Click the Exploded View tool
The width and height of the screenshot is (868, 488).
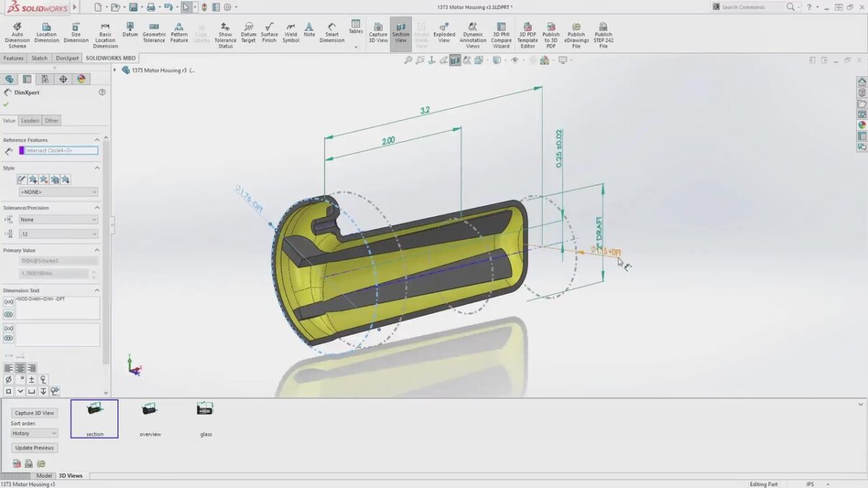444,33
